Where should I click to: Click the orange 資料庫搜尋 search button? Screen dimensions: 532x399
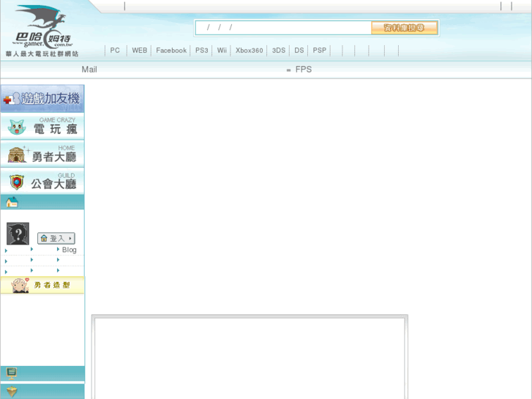pos(404,28)
